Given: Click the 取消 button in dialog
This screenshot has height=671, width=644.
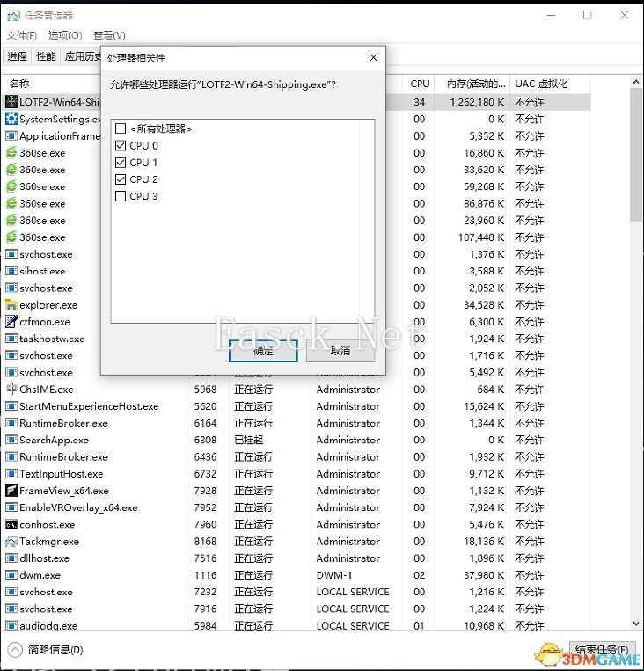Looking at the screenshot, I should tap(340, 351).
